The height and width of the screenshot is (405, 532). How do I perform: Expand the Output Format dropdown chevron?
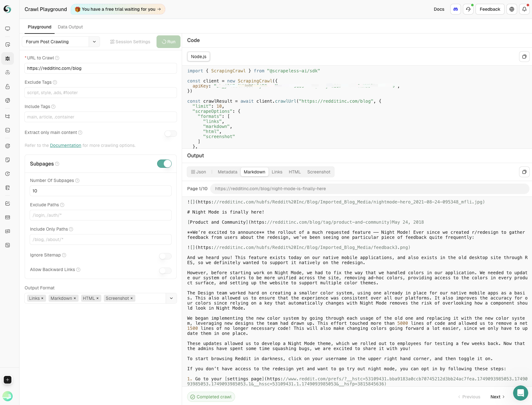coord(171,298)
